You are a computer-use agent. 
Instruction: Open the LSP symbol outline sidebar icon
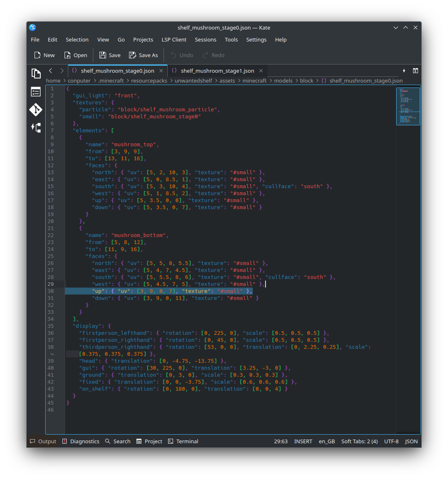[x=36, y=128]
